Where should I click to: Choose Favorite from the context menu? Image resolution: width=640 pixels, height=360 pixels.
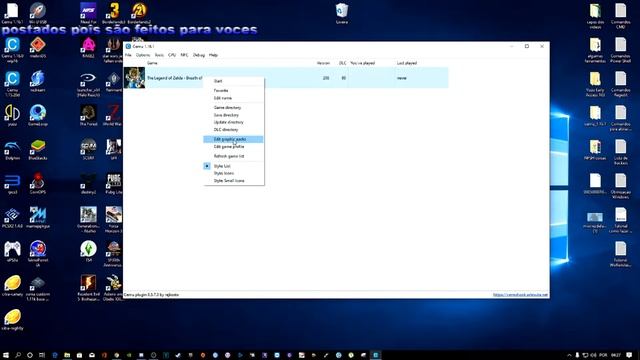[x=233, y=91]
